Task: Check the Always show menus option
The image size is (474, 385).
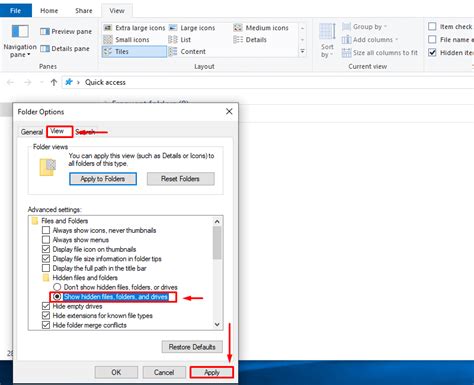Action: point(46,240)
